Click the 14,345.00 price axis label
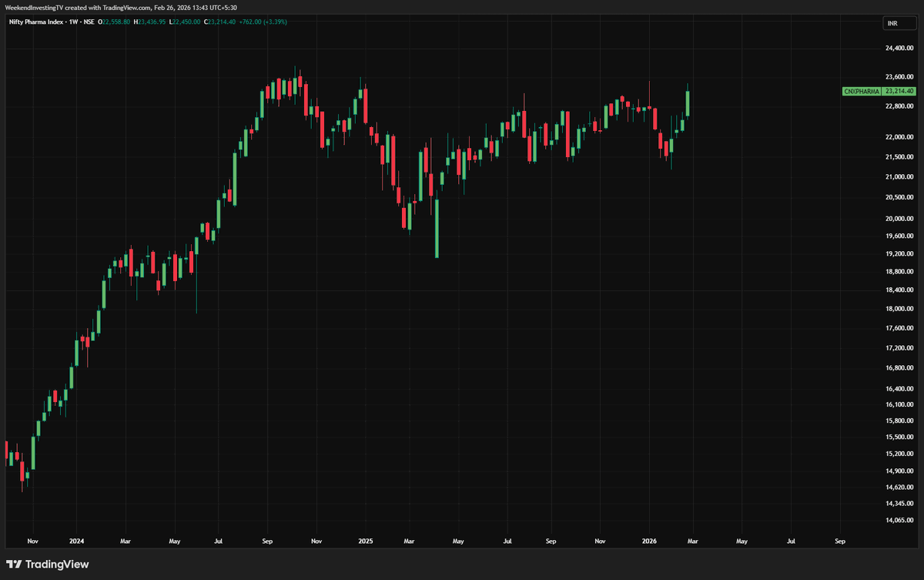Screen dimensions: 924x580 pos(899,504)
